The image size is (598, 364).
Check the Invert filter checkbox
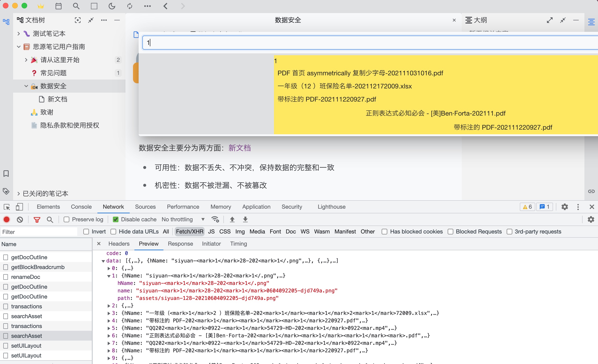click(86, 232)
